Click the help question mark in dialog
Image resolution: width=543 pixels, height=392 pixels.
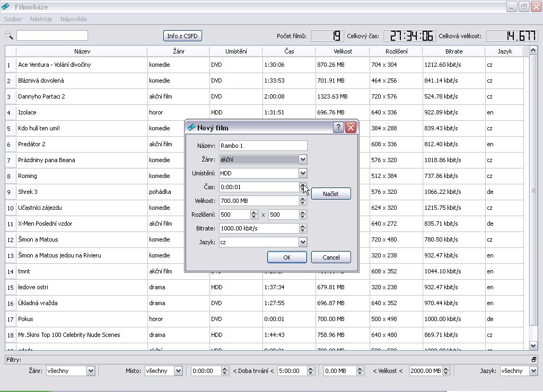(338, 128)
